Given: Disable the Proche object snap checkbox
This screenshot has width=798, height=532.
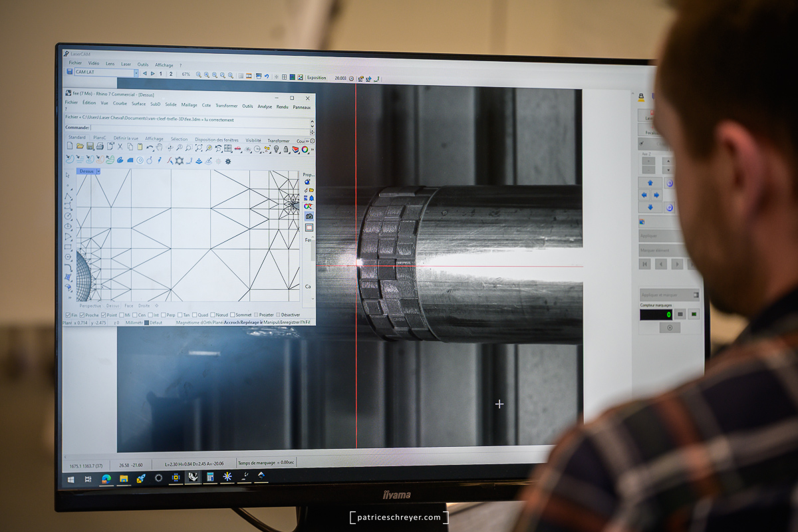Looking at the screenshot, I should pyautogui.click(x=82, y=315).
